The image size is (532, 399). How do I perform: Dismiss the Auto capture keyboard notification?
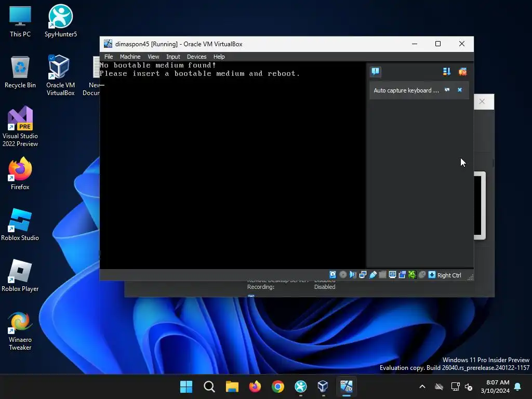click(x=460, y=90)
